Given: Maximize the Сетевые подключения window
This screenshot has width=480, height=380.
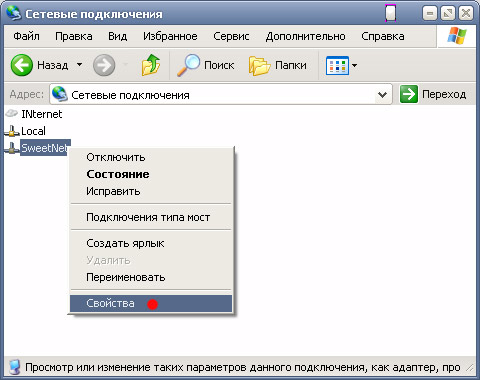Looking at the screenshot, I should click(448, 14).
